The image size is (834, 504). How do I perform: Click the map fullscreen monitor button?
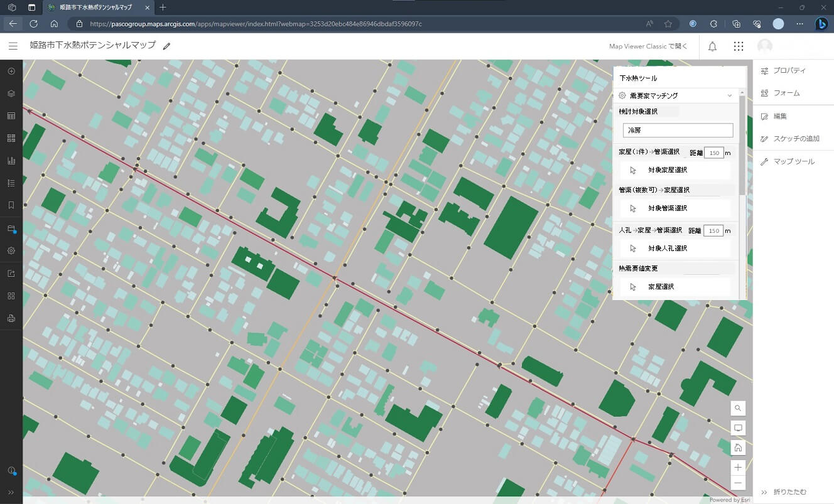[x=738, y=428]
